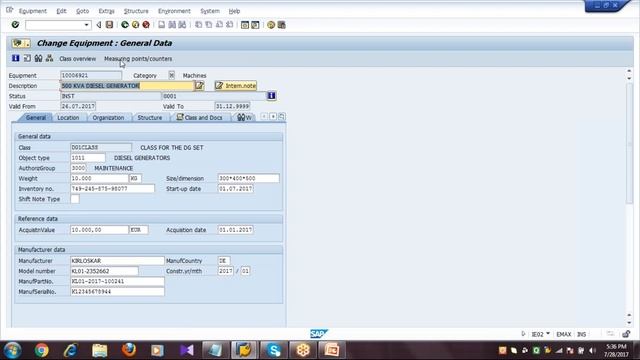Click the Customize Local Layout icon
Viewport: 640px width, 360px height.
click(281, 25)
